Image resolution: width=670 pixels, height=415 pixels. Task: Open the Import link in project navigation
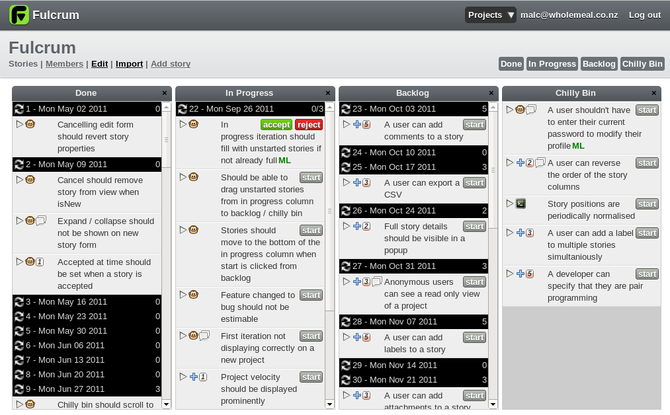point(129,64)
